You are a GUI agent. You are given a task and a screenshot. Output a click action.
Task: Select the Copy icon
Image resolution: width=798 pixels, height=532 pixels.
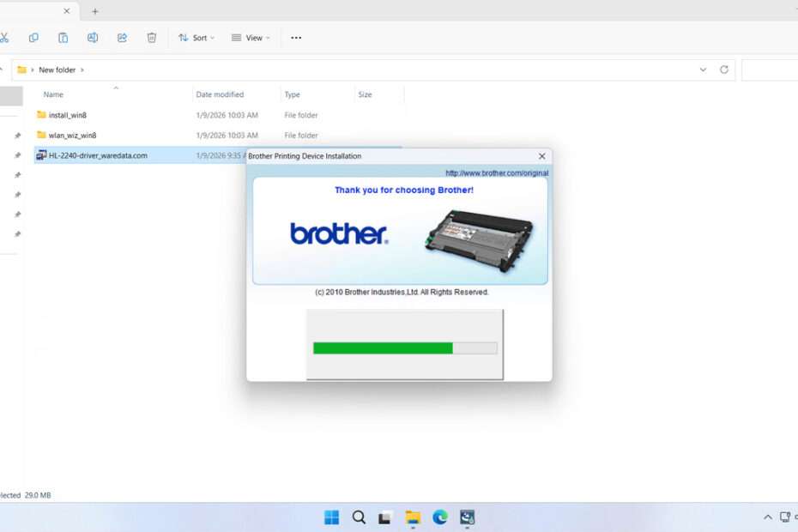33,38
